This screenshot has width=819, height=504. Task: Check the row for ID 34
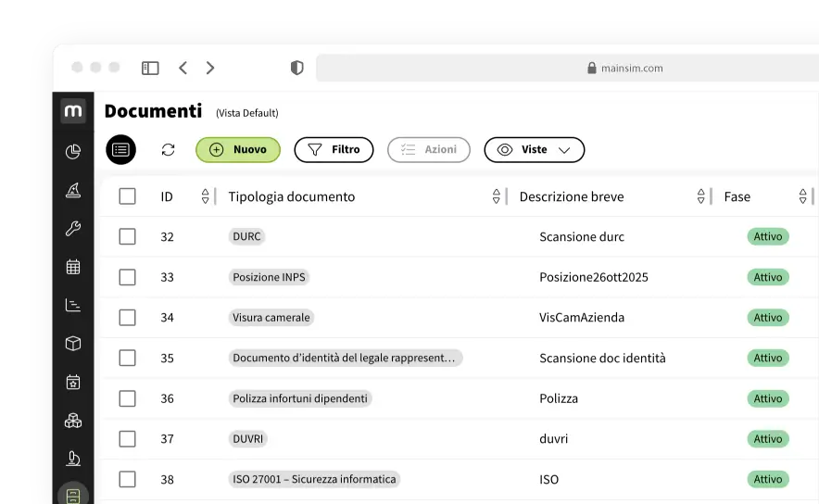(128, 318)
